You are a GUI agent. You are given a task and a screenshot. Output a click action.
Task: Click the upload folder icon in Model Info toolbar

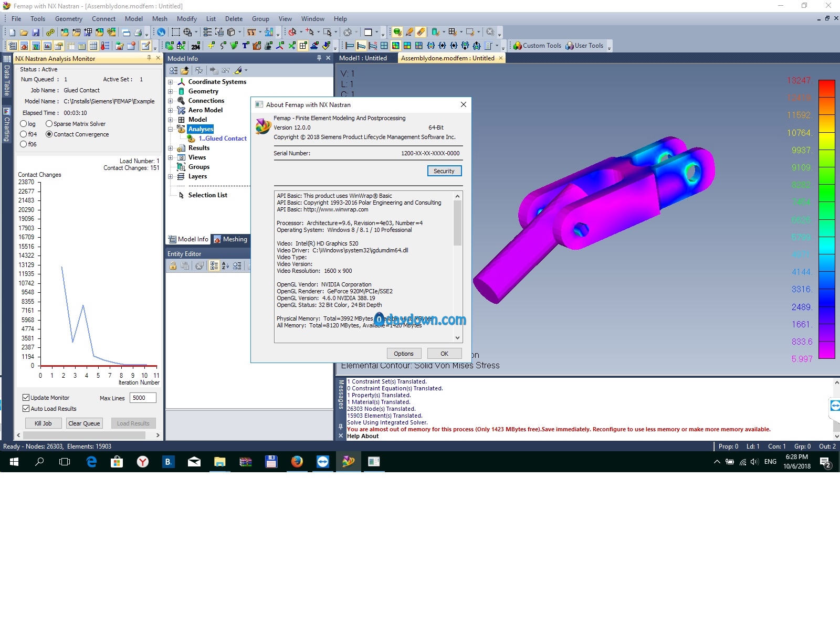pyautogui.click(x=185, y=70)
